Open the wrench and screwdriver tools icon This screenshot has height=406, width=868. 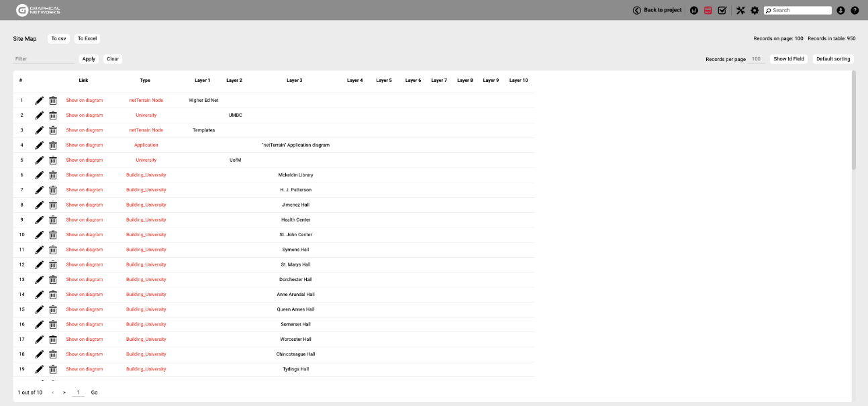740,10
